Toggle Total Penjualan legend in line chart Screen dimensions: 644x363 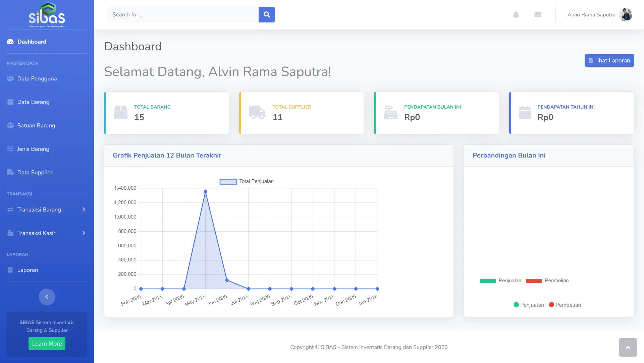247,181
